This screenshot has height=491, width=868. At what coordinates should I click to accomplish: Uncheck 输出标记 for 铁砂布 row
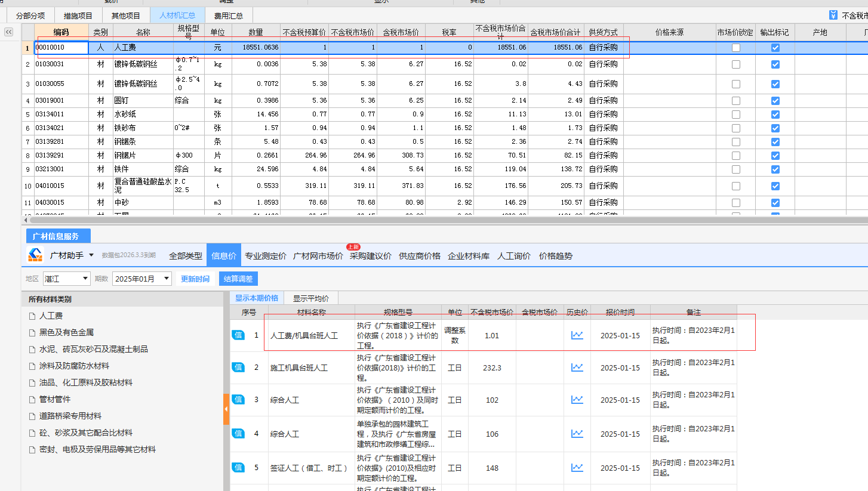pyautogui.click(x=775, y=128)
